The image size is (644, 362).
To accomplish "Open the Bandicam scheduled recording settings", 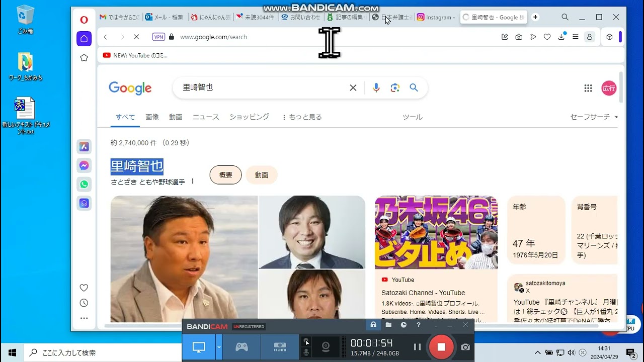I will tap(403, 325).
